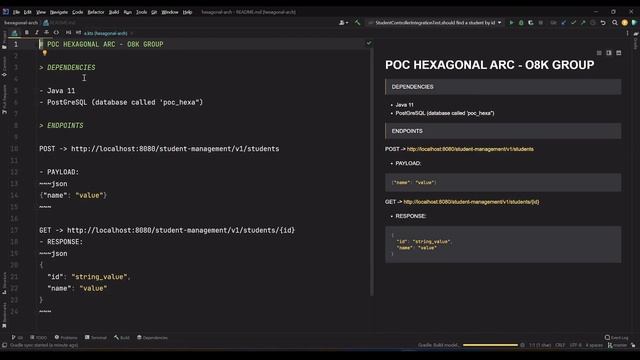The image size is (640, 360).
Task: Click editor line '- Java 11'
Action: tap(57, 91)
